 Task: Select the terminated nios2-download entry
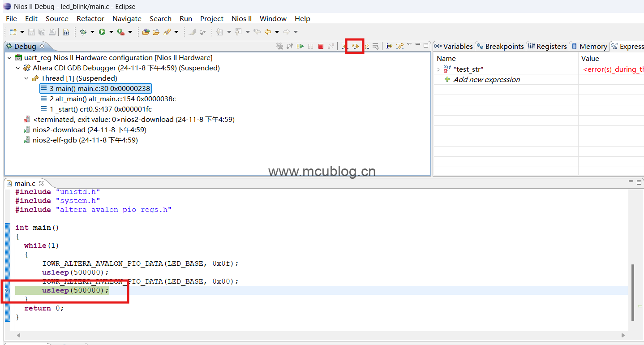[x=129, y=120]
